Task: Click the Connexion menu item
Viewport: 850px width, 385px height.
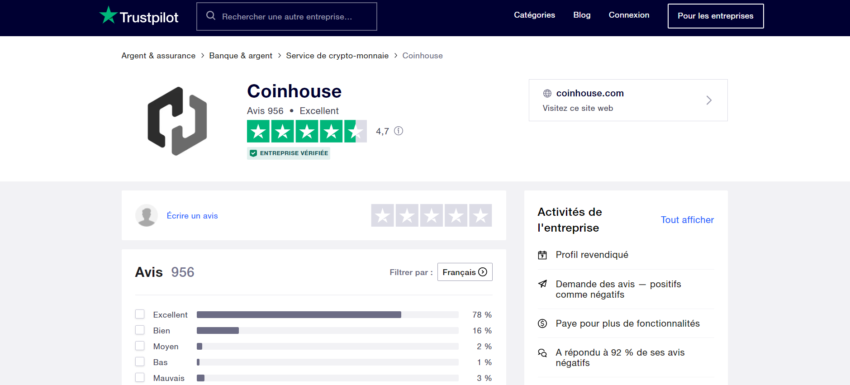Action: [x=629, y=15]
